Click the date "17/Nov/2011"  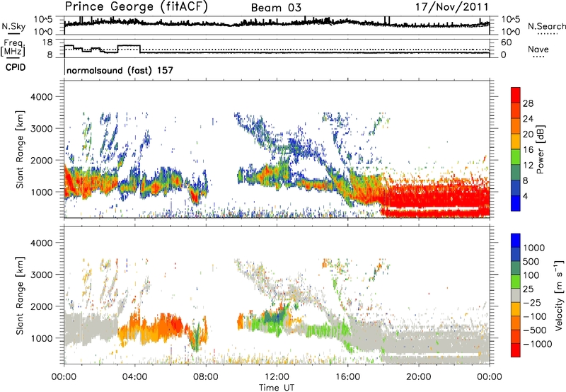tap(452, 7)
